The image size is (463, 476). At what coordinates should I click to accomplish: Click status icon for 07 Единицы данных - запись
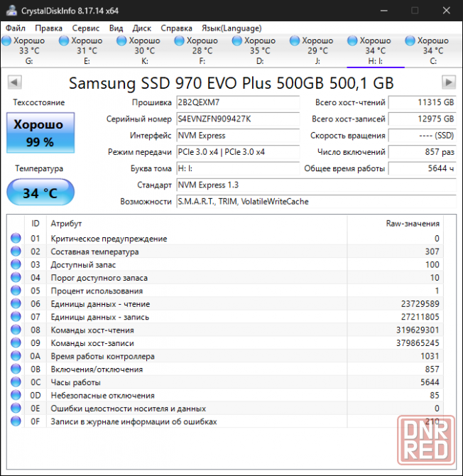[x=16, y=316]
